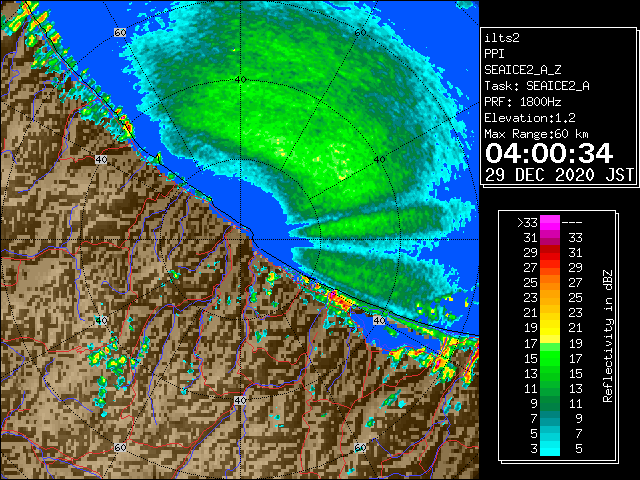The image size is (640, 480).
Task: Pick the orange 25–27 dBZ legend swatch
Action: [x=550, y=283]
